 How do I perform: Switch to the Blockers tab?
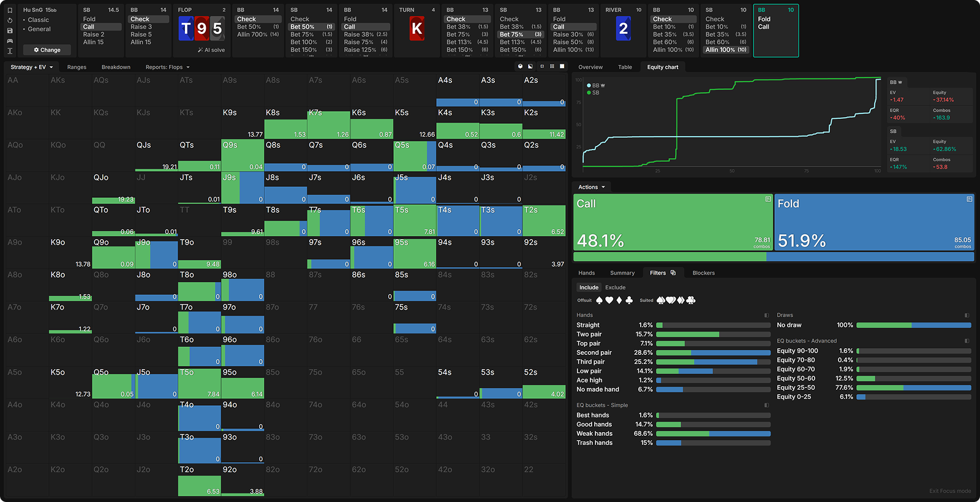click(703, 273)
